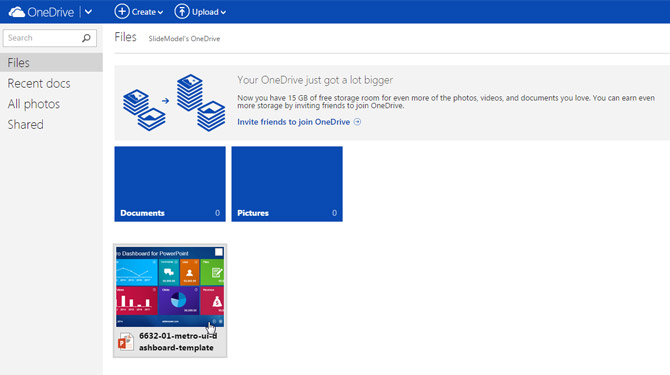Image resolution: width=670 pixels, height=375 pixels.
Task: Click the arrow circle beside the invite link
Action: click(x=357, y=122)
